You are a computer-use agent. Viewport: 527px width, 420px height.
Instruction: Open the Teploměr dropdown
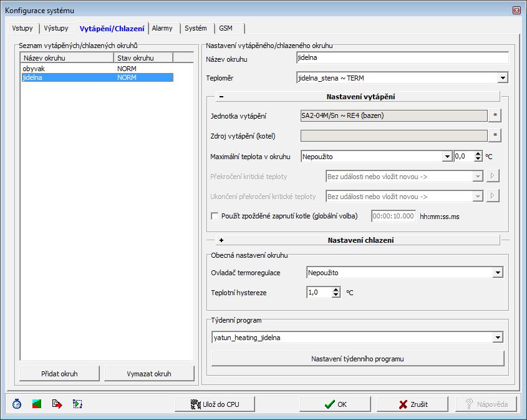tap(503, 78)
